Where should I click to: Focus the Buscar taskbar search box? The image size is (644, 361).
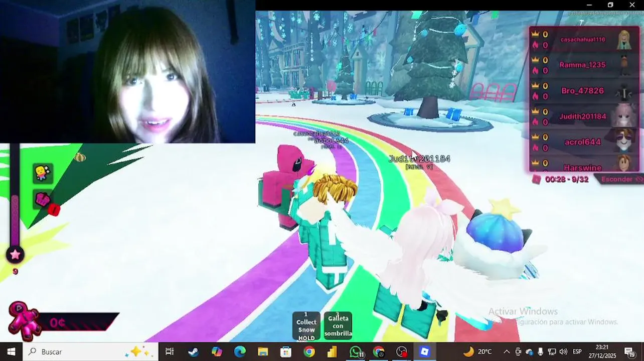point(90,351)
